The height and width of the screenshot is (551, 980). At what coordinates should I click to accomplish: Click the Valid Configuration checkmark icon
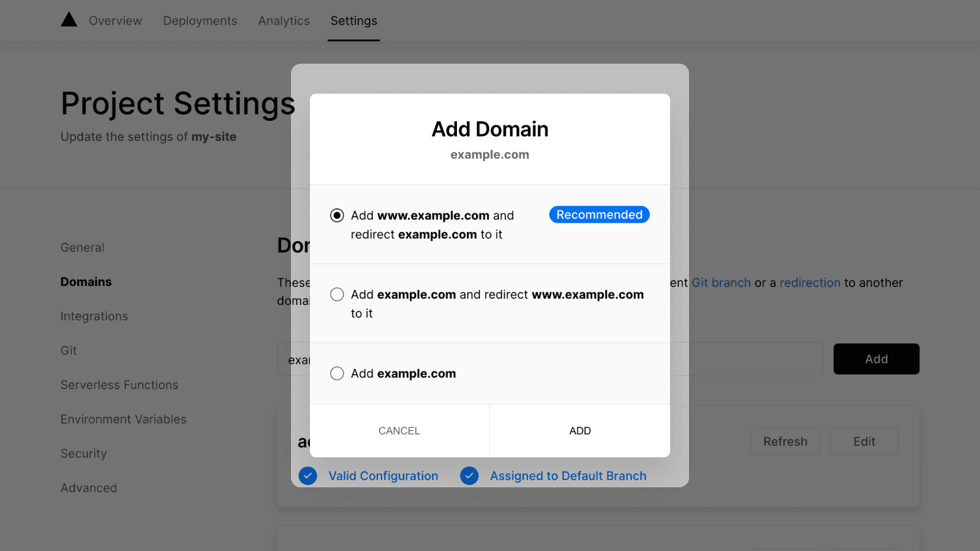308,476
